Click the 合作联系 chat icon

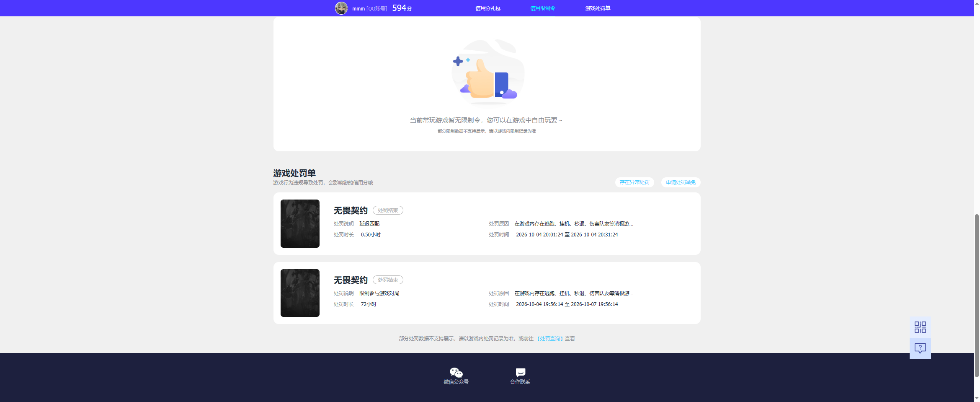click(520, 372)
